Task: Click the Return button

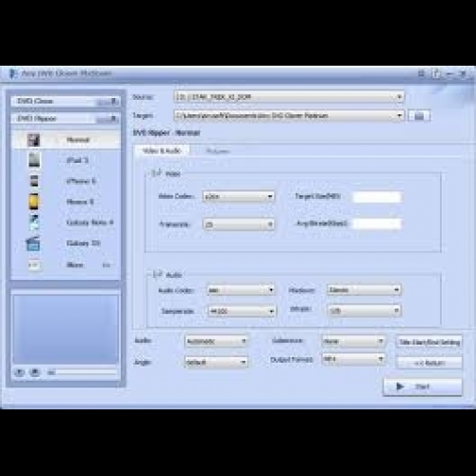Action: point(429,363)
